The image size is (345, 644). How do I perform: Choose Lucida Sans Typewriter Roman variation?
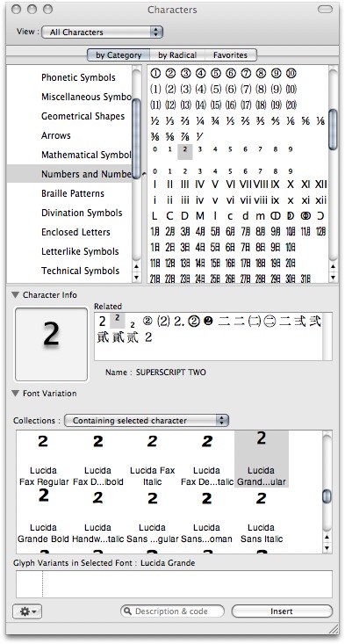[207, 517]
